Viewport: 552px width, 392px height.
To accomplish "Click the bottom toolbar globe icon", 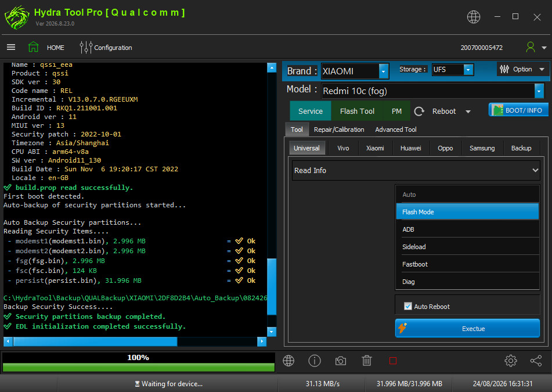I will pos(288,361).
